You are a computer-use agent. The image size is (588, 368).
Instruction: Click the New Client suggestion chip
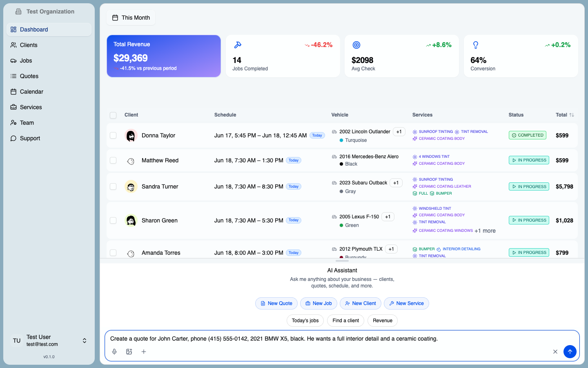[361, 303]
